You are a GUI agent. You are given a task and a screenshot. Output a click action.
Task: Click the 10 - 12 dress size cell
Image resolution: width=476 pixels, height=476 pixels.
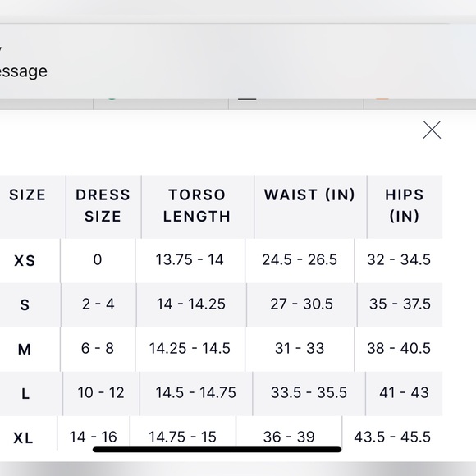coord(101,392)
